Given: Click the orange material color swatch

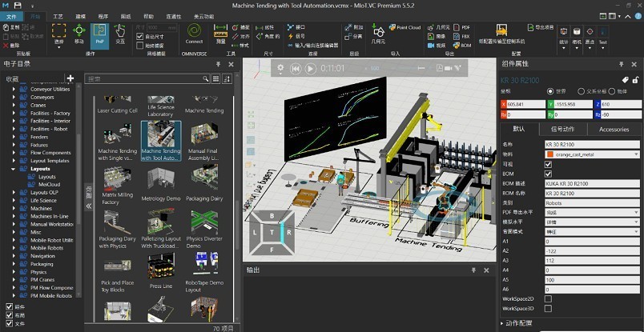Looking at the screenshot, I should click(549, 154).
